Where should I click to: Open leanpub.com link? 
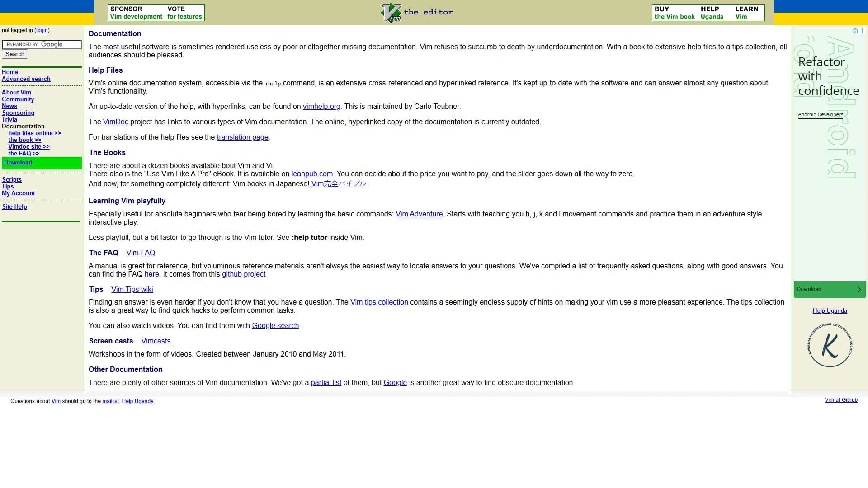[312, 174]
